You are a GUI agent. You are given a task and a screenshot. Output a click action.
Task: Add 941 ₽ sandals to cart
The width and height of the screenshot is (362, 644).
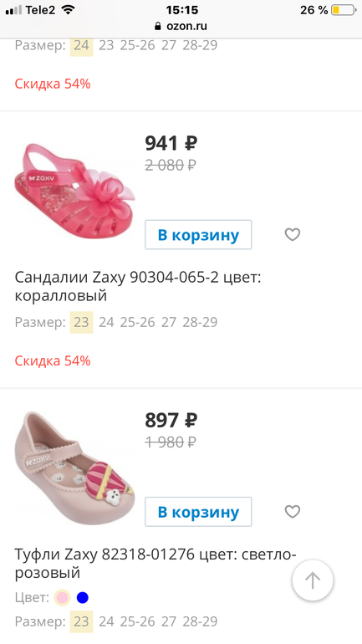(198, 234)
